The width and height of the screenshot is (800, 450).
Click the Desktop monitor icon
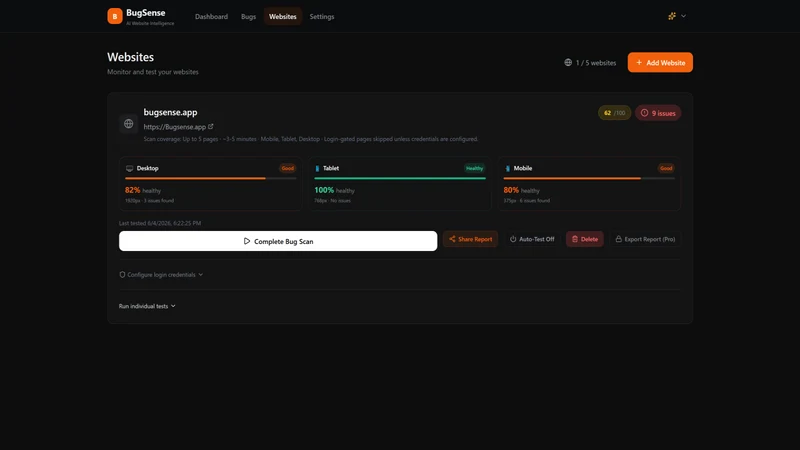130,168
